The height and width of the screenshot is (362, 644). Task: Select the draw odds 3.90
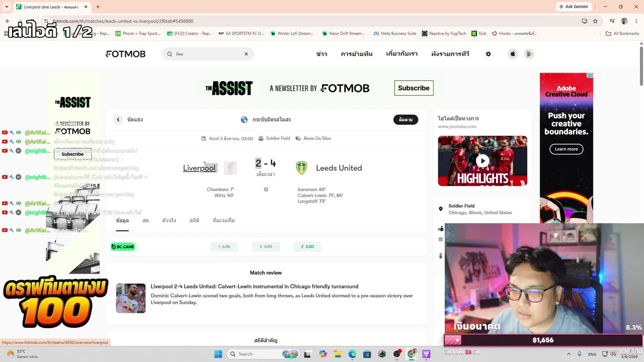click(266, 246)
